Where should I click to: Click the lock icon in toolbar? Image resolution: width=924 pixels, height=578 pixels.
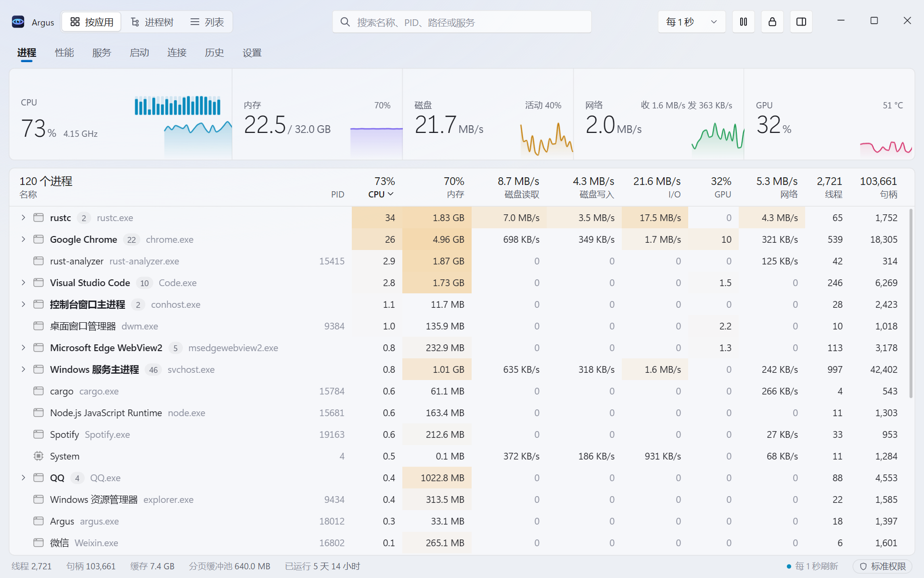click(772, 22)
